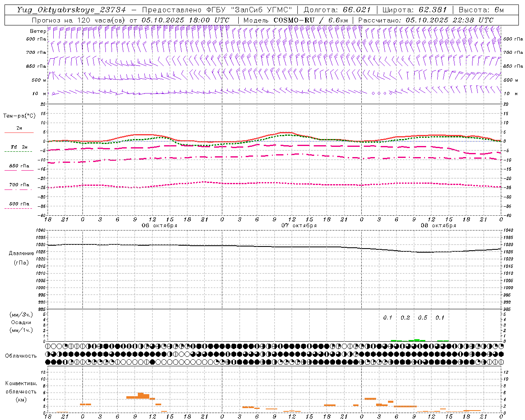
Task: Click the Широта: 62.381 value
Action: (414, 10)
